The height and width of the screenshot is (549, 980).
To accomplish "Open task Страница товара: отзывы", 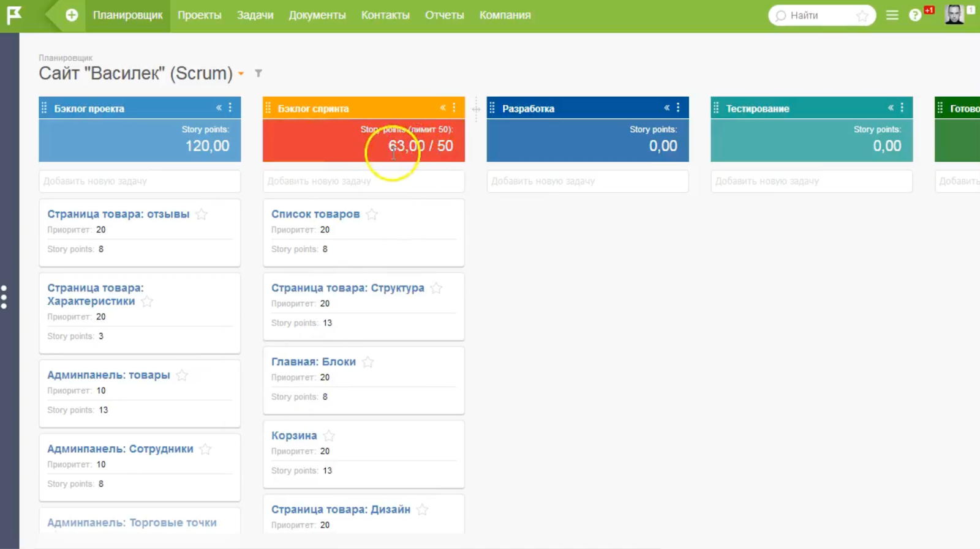I will pyautogui.click(x=118, y=214).
